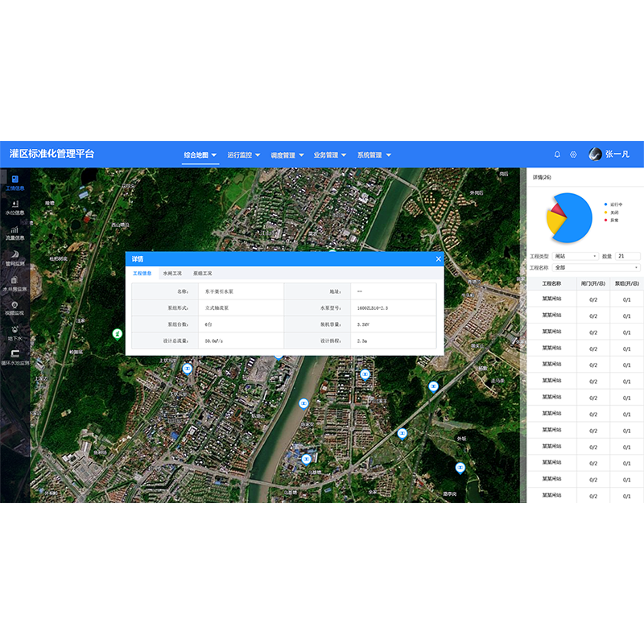
Task: Click the green map marker
Action: click(118, 333)
